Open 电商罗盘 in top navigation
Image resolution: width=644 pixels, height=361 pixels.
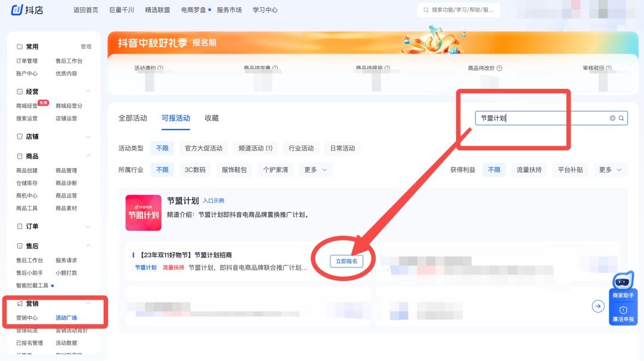coord(193,10)
